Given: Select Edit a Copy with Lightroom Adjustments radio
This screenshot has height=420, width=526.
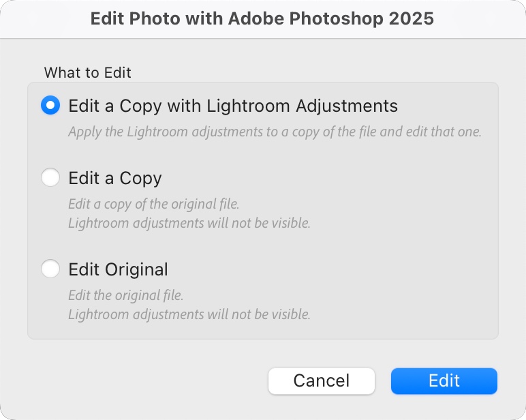Looking at the screenshot, I should (x=50, y=105).
